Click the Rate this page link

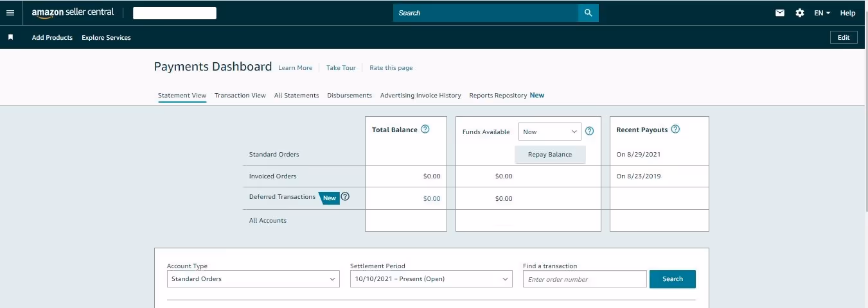tap(391, 68)
